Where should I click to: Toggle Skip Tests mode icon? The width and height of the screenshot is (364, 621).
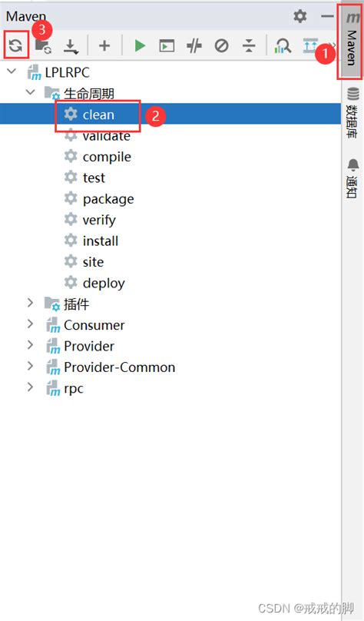(x=222, y=46)
